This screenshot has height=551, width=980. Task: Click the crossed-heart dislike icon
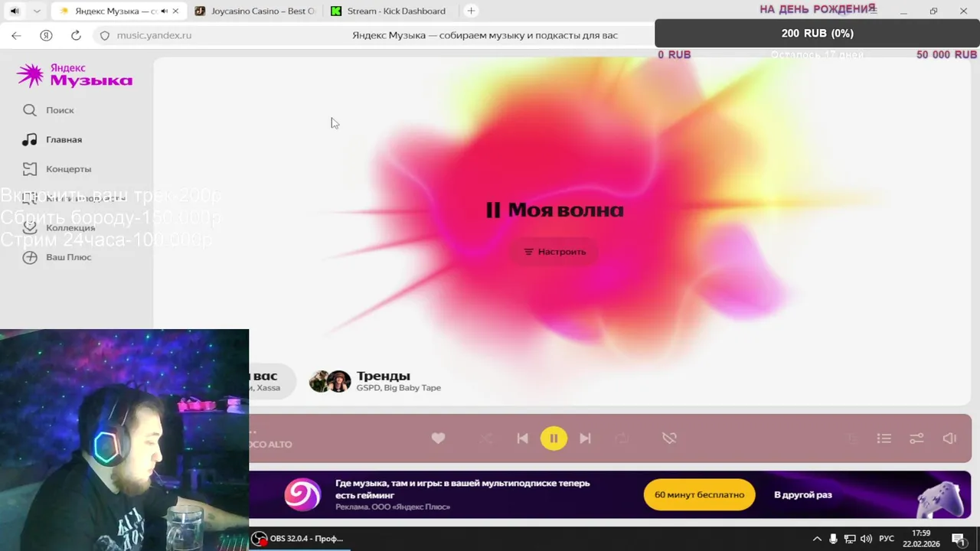669,439
